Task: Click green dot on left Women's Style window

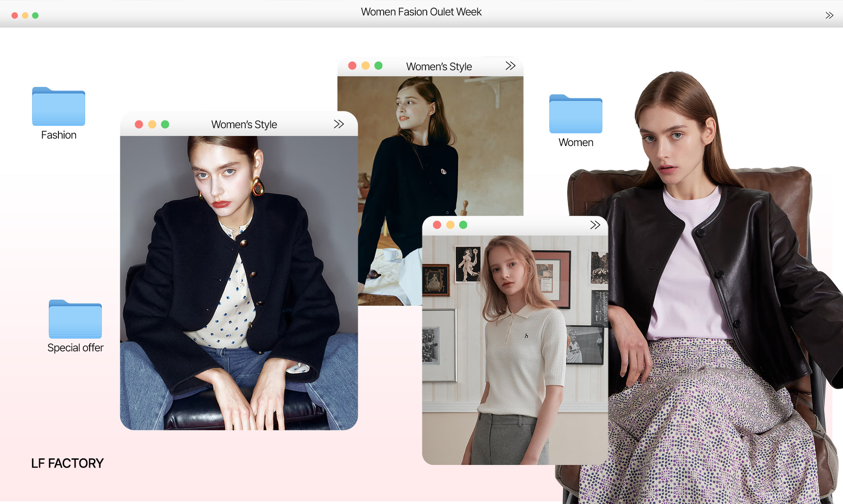Action: click(x=165, y=125)
